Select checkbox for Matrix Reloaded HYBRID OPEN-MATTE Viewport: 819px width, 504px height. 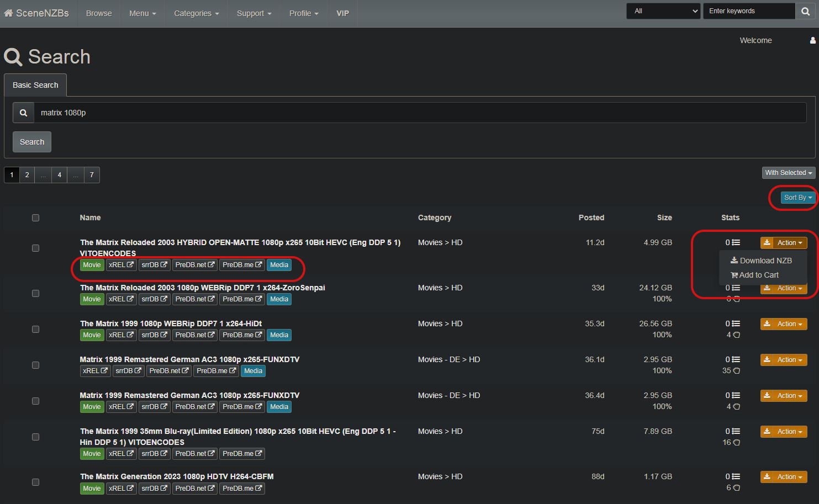pyautogui.click(x=36, y=248)
